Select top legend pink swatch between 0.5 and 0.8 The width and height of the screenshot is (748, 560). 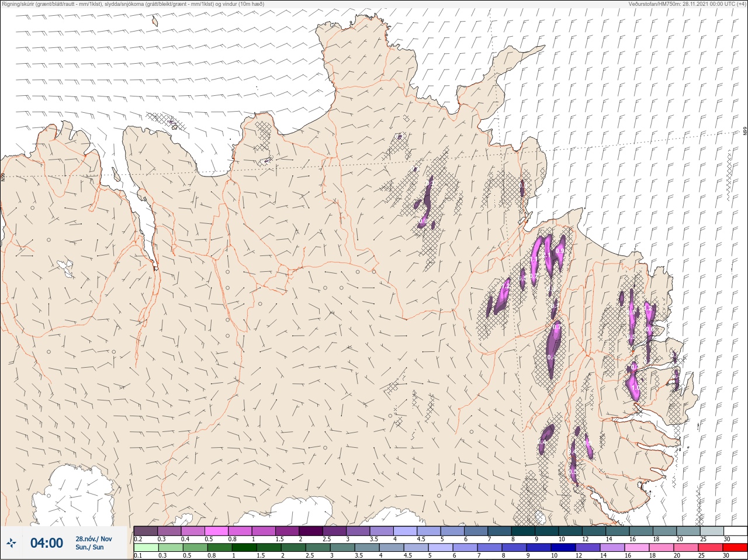216,531
